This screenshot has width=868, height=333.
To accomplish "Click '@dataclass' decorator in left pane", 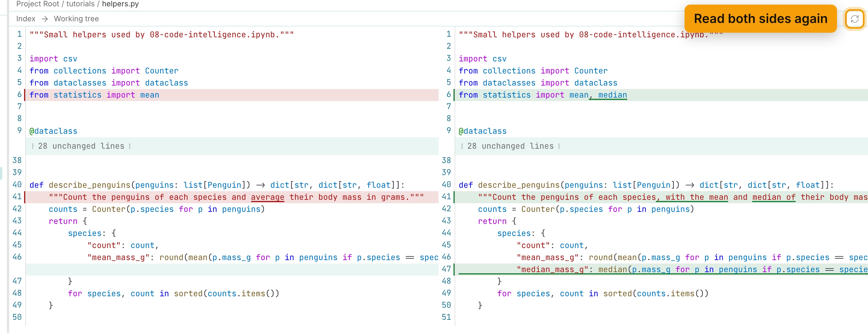I will pyautogui.click(x=53, y=131).
